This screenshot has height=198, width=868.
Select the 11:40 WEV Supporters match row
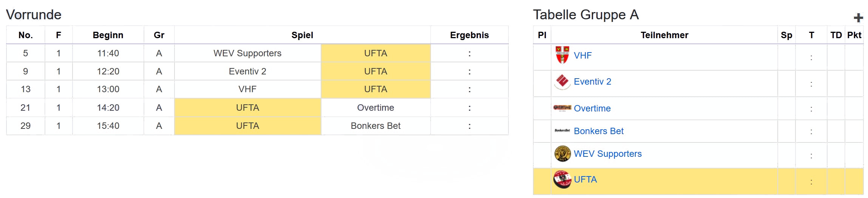coord(247,53)
